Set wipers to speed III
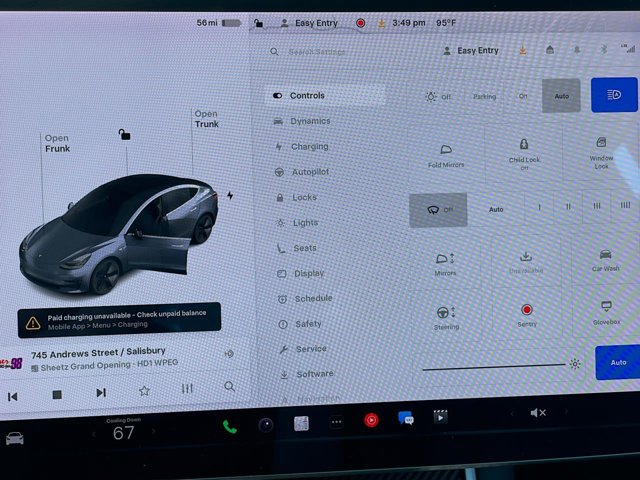This screenshot has width=640, height=480. 597,206
